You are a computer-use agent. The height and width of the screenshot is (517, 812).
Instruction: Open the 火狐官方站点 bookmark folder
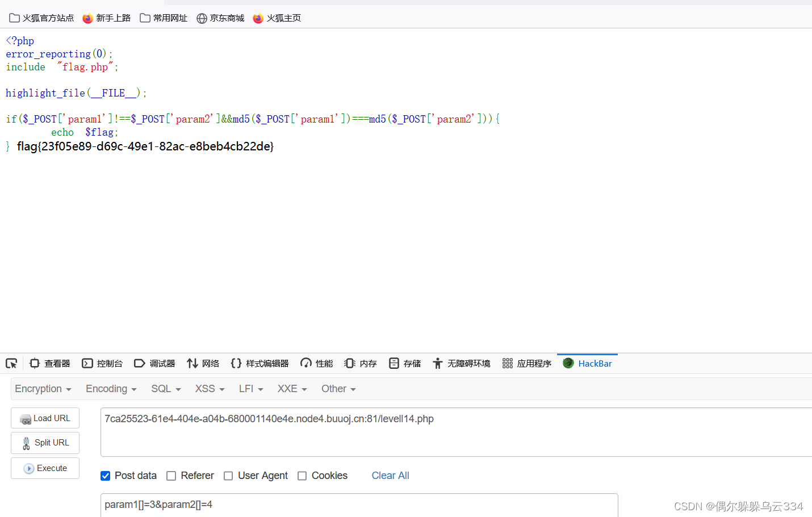(x=41, y=18)
